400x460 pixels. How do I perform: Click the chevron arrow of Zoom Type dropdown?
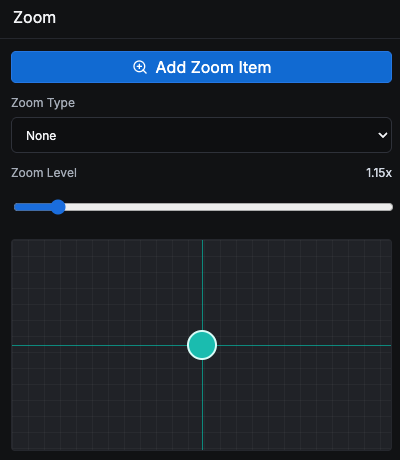tap(383, 135)
